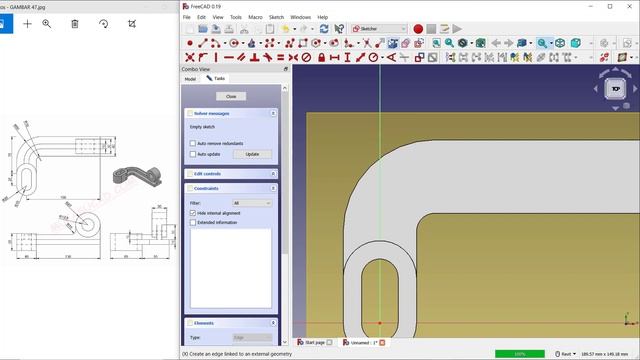Apply the Horizontal distance constraint

(335, 58)
